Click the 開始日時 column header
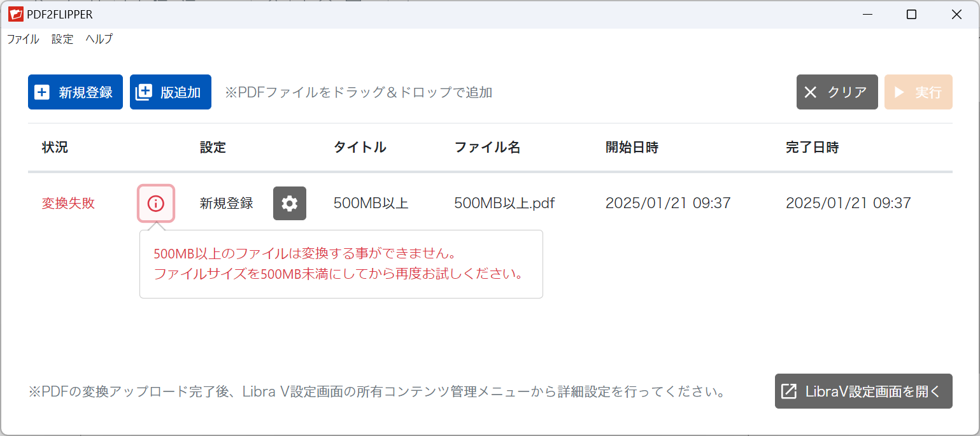The height and width of the screenshot is (436, 980). 632,148
